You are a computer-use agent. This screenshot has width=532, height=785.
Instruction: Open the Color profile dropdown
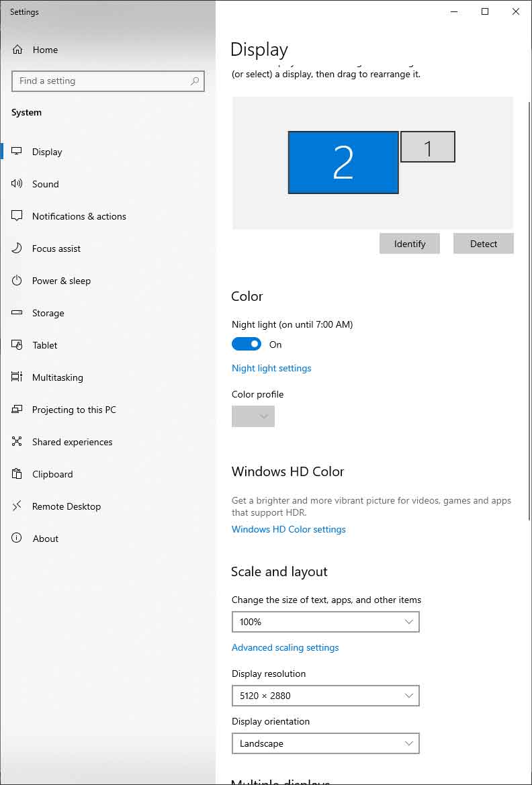click(253, 416)
